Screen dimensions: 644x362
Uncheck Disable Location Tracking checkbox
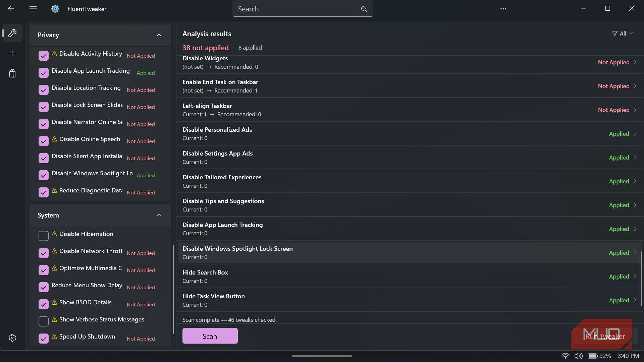coord(44,90)
